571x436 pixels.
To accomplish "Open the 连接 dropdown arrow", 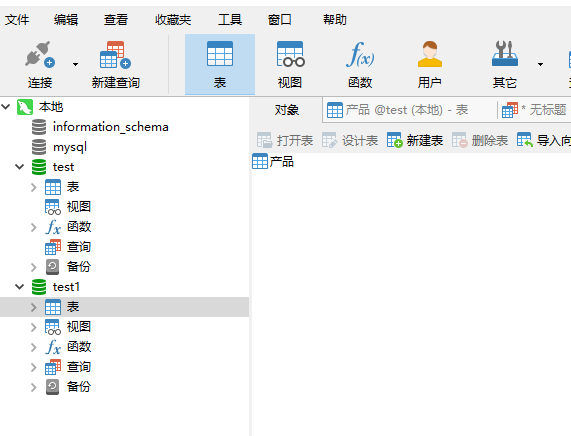I will pyautogui.click(x=75, y=64).
